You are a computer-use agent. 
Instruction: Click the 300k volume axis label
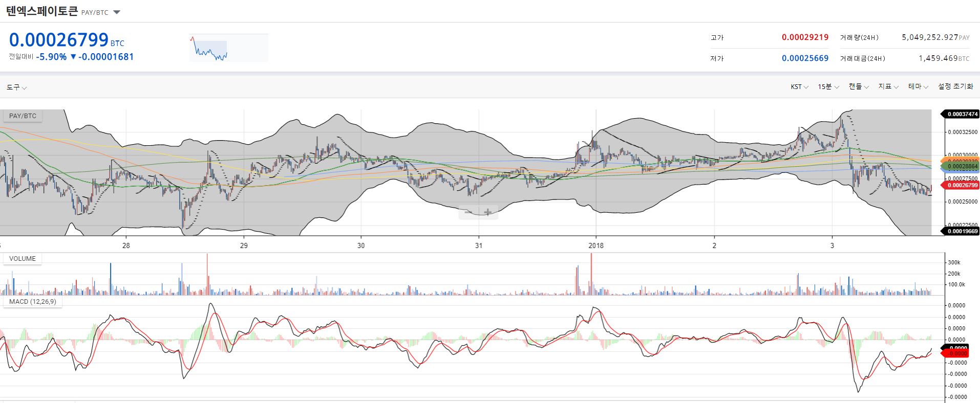point(954,262)
